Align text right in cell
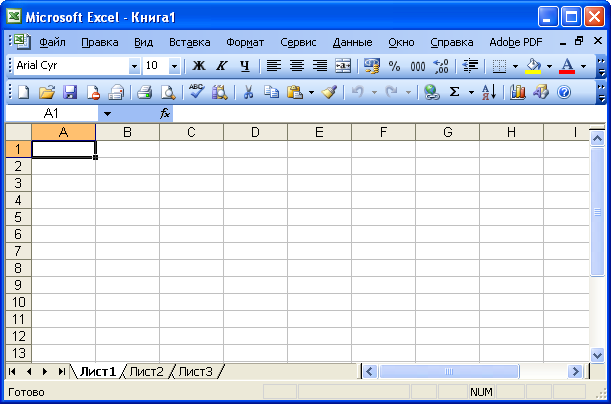The width and height of the screenshot is (611, 404). click(x=320, y=66)
